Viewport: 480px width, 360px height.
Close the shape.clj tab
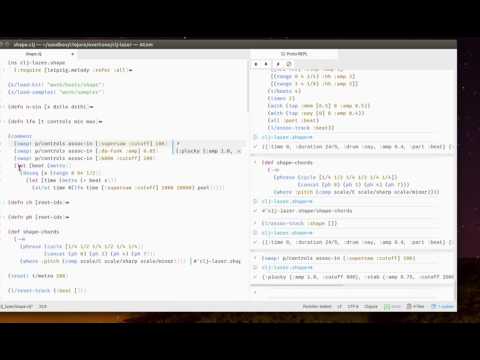click(x=73, y=54)
